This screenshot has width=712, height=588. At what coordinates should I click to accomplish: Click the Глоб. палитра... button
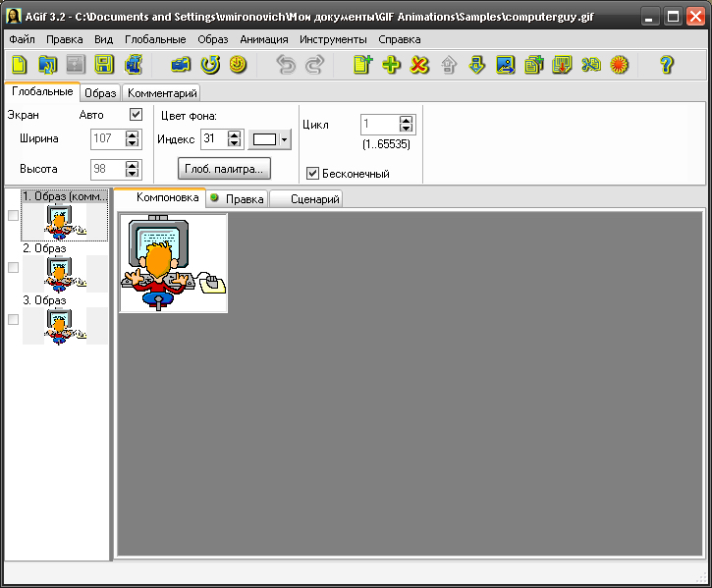(x=224, y=169)
